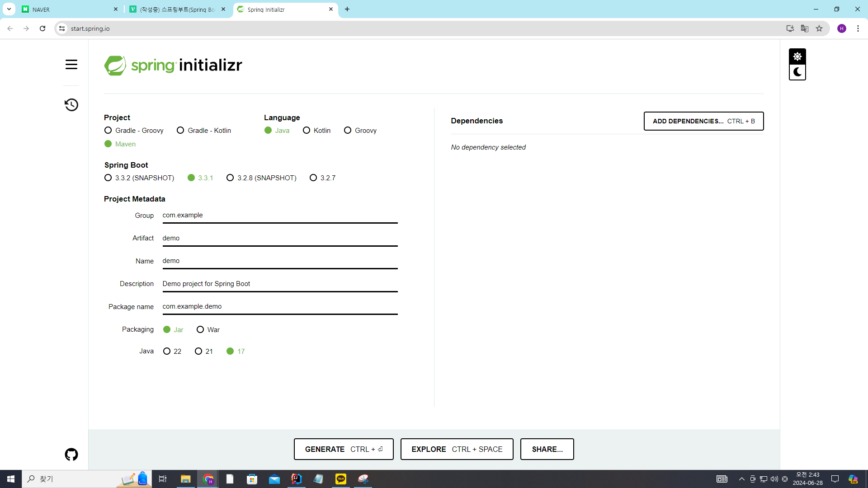
Task: Close the Spring Initializr tab
Action: coord(331,9)
